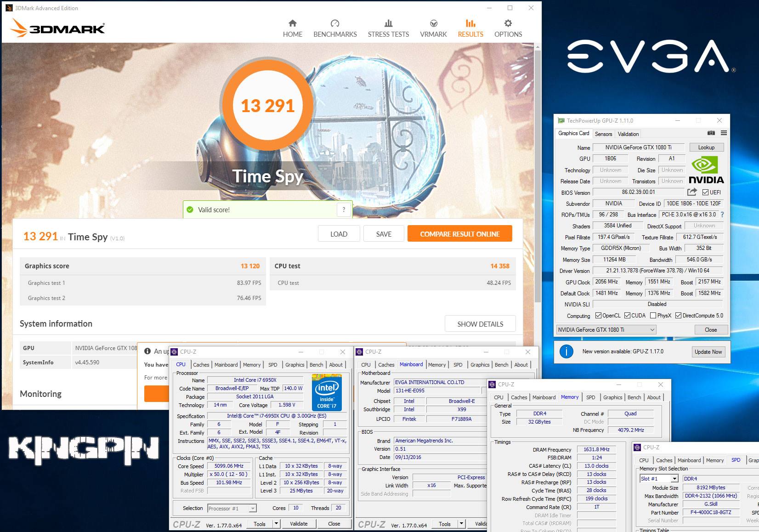
Task: Toggle the UEFI checkbox in GPU-Z
Action: click(x=705, y=192)
